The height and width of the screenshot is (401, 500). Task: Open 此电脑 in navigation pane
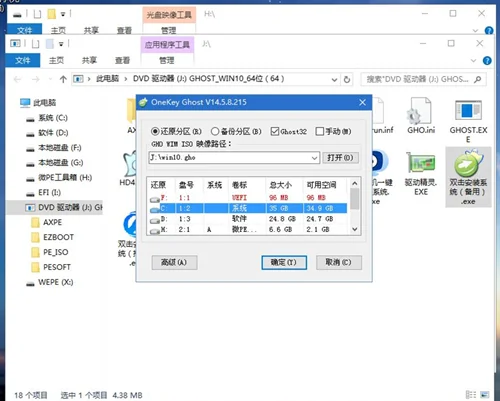coord(38,103)
